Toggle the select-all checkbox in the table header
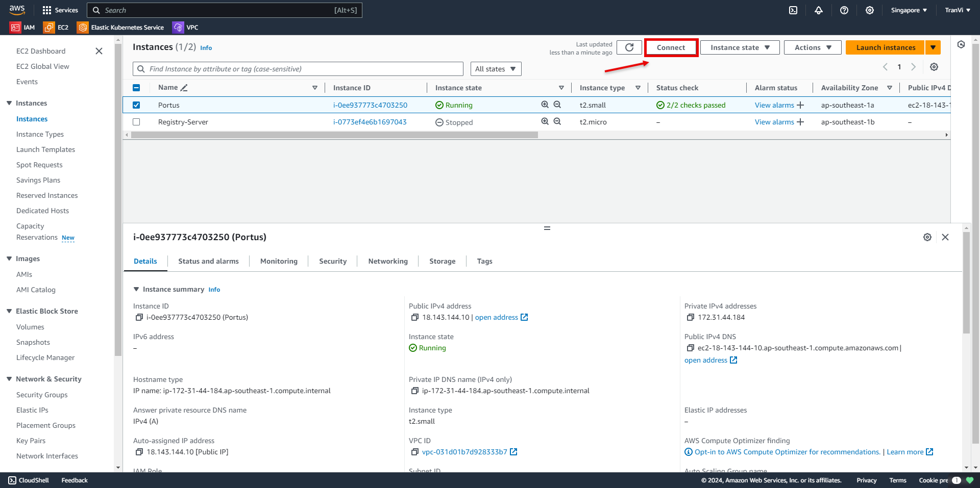 click(136, 88)
